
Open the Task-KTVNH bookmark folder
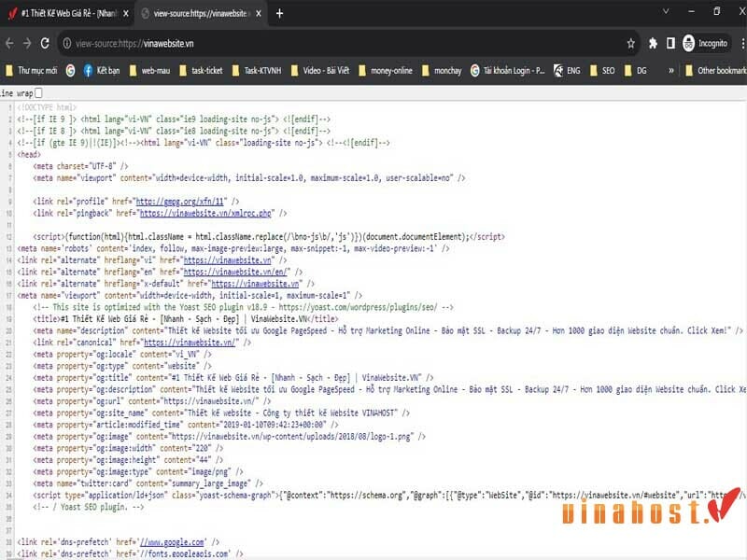point(257,71)
